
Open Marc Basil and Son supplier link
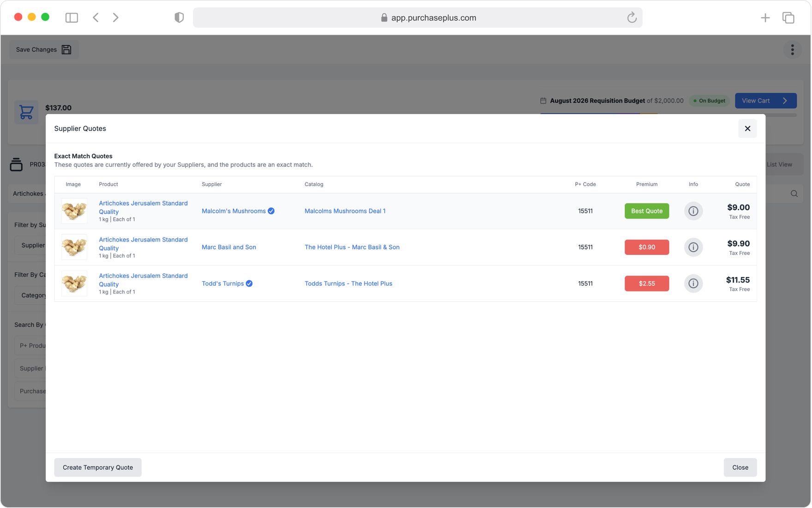tap(229, 247)
